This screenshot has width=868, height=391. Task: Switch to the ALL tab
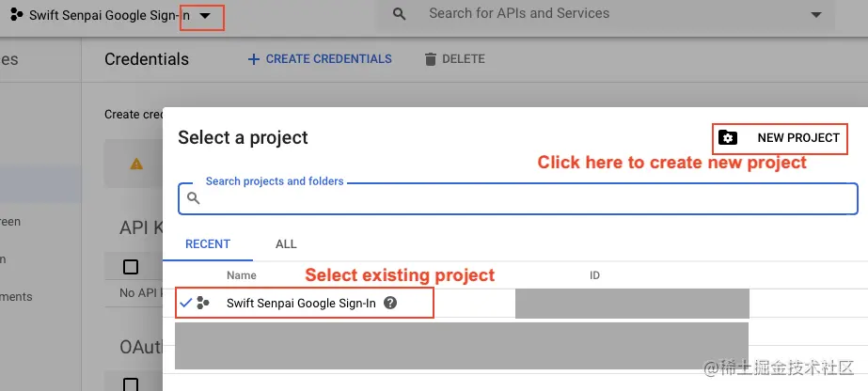(286, 244)
